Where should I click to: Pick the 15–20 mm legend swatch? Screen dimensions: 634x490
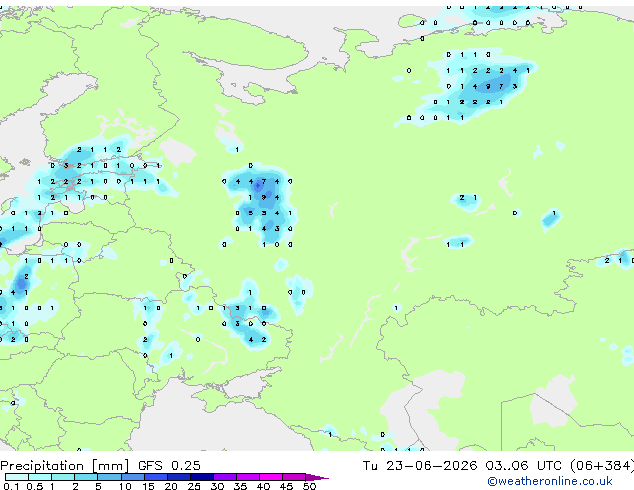[x=155, y=477]
